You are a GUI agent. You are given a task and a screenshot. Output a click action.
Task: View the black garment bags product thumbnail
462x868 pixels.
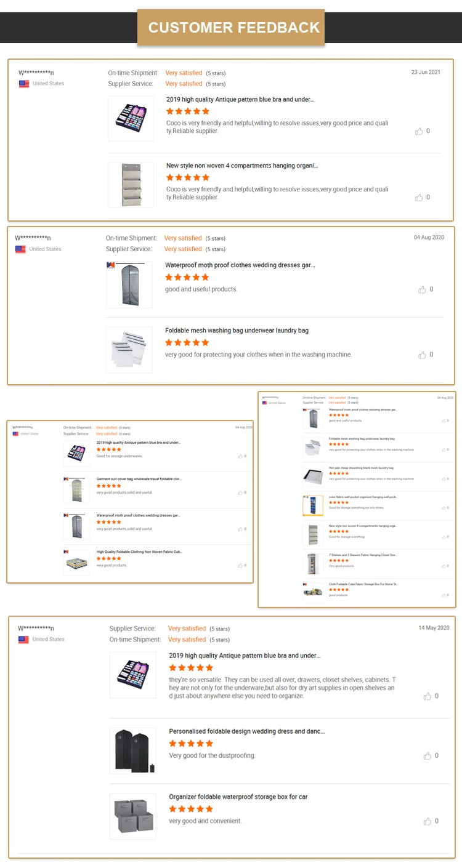click(x=132, y=750)
